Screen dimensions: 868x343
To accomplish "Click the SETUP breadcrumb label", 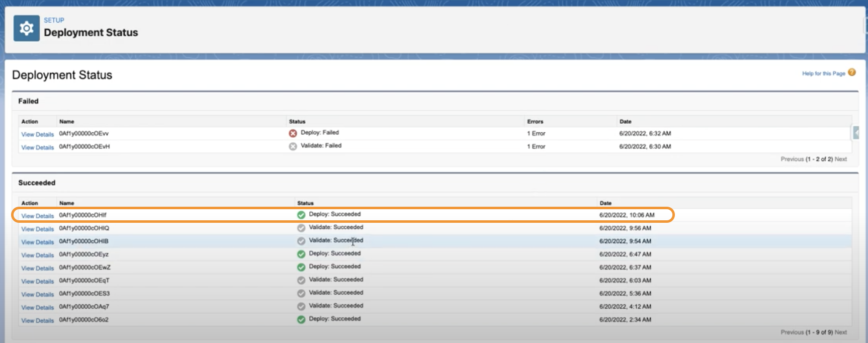I will [x=54, y=20].
